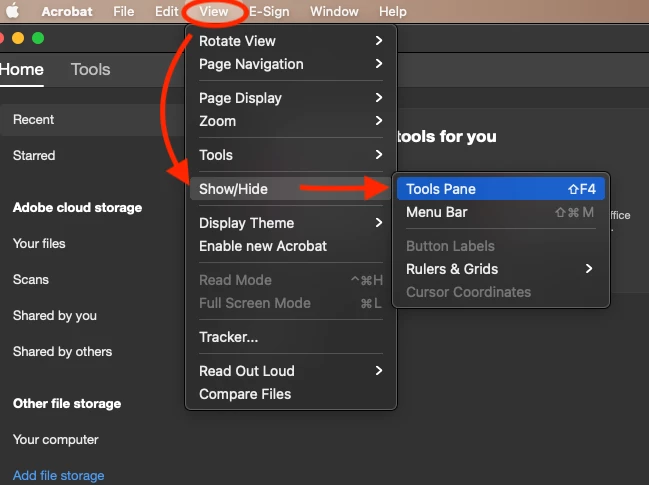Viewport: 649px width, 485px height.
Task: Click the green zoom window button
Action: pos(38,38)
